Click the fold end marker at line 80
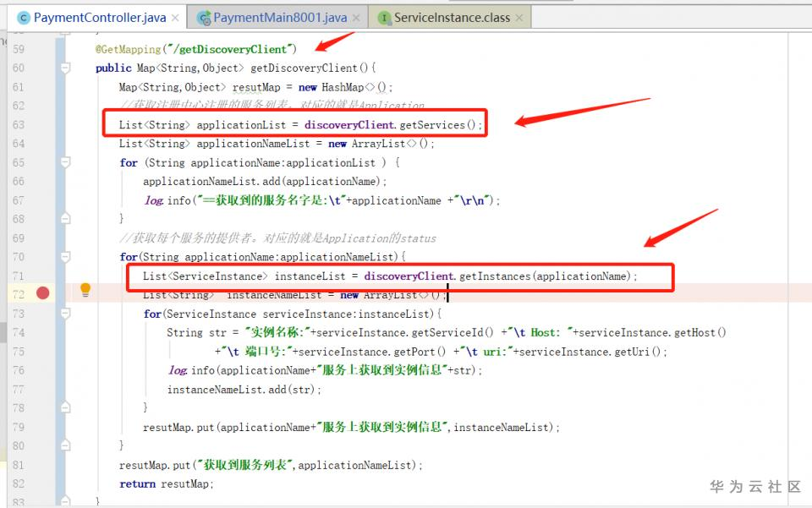Image resolution: width=812 pixels, height=508 pixels. [x=65, y=445]
